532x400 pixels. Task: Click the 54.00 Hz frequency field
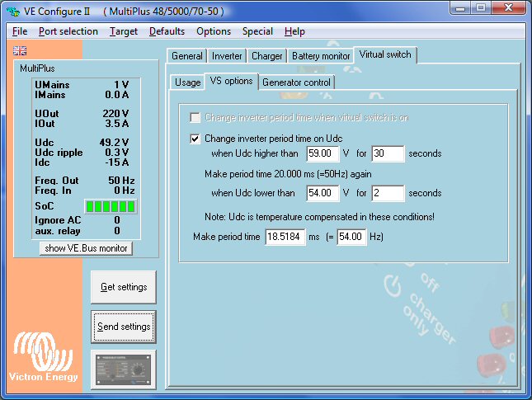[x=352, y=237]
